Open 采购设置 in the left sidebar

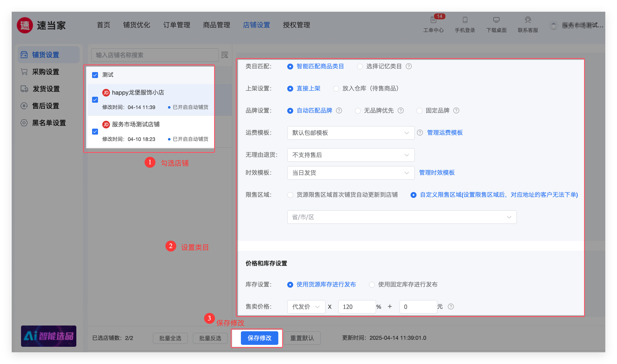[46, 72]
